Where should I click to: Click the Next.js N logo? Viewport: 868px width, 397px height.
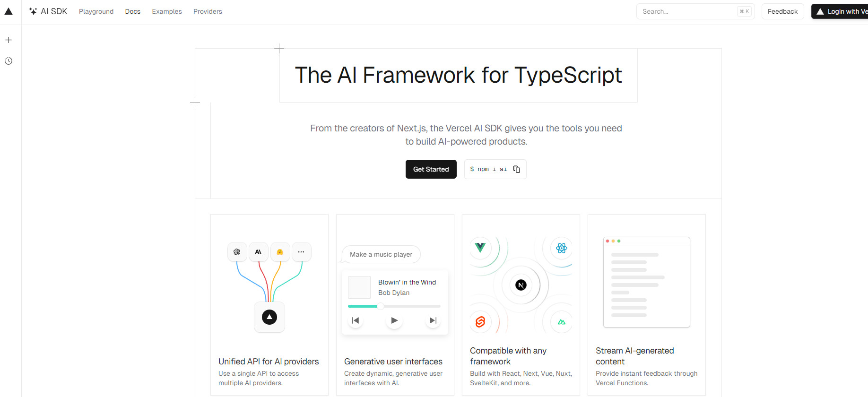(521, 285)
